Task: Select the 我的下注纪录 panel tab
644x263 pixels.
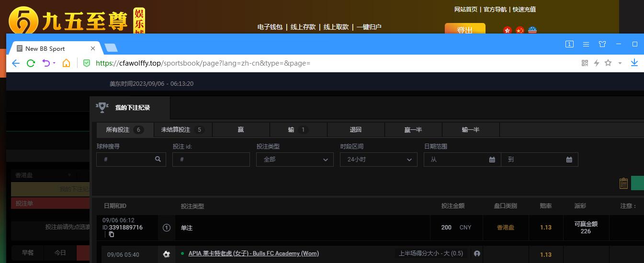Action: pyautogui.click(x=130, y=107)
